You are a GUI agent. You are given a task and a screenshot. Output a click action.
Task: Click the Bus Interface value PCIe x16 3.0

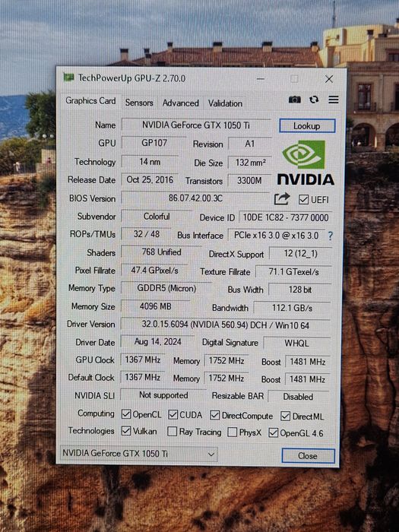point(276,236)
